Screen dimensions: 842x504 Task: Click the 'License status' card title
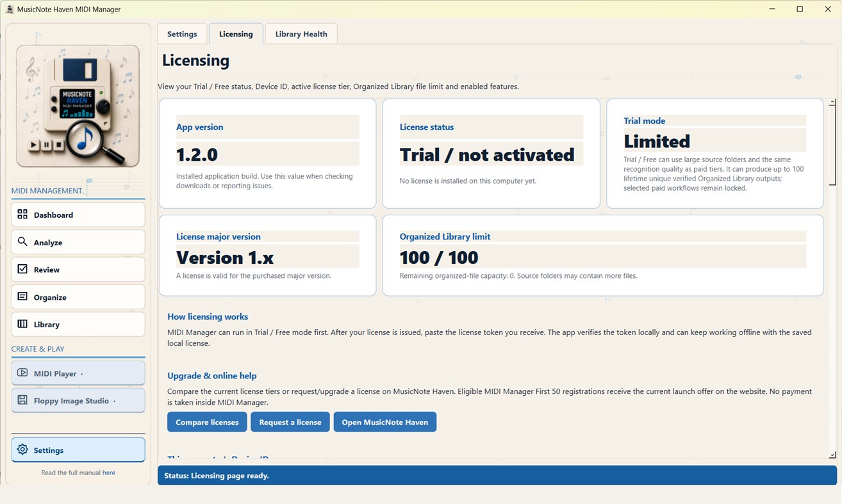(427, 127)
